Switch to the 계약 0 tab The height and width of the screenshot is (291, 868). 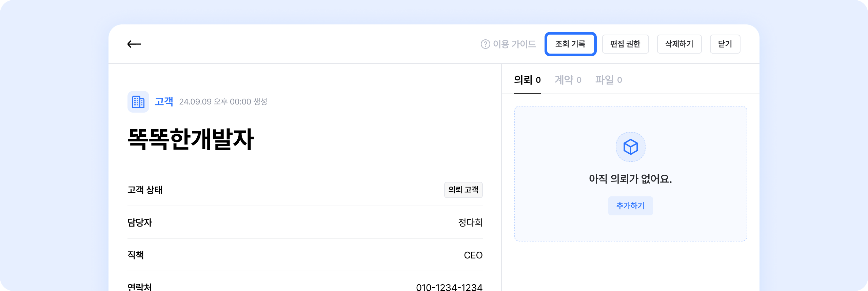(x=568, y=80)
